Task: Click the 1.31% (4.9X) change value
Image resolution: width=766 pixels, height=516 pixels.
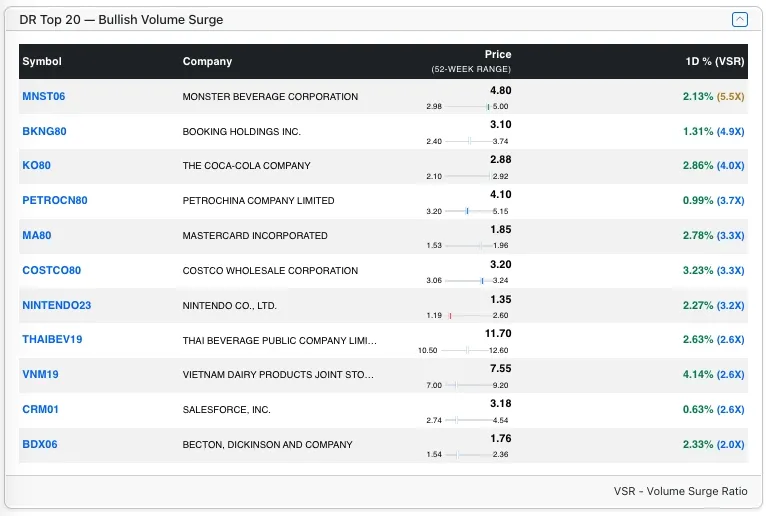Action: coord(714,131)
